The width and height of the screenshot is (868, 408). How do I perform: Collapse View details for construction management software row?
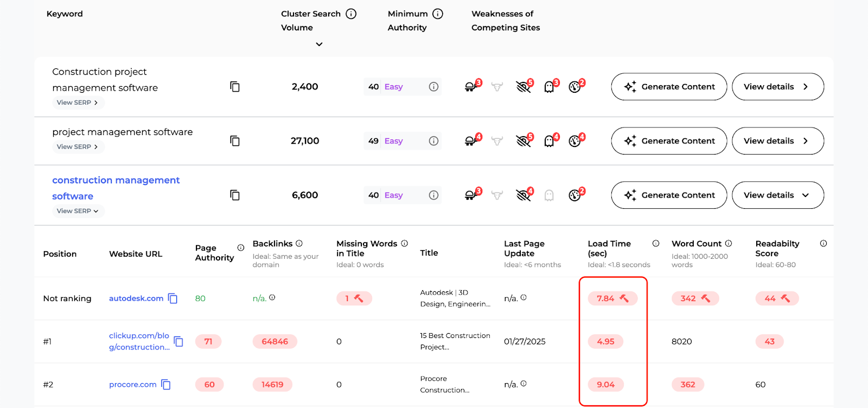click(x=777, y=195)
